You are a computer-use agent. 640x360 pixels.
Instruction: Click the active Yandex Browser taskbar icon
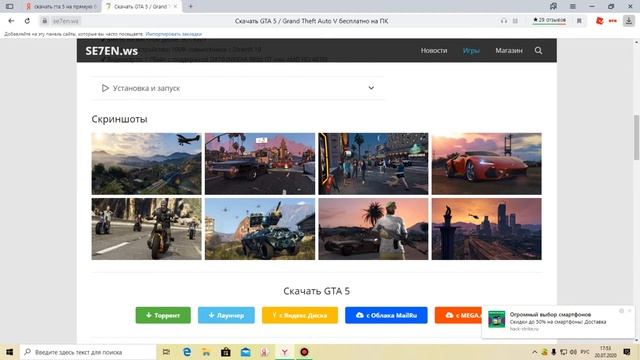tap(284, 352)
